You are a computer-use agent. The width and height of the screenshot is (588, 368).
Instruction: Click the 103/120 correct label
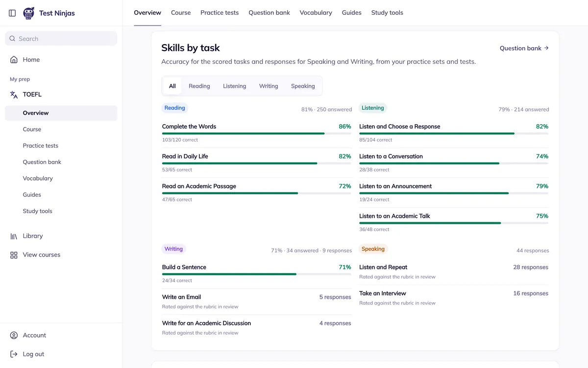coord(180,140)
